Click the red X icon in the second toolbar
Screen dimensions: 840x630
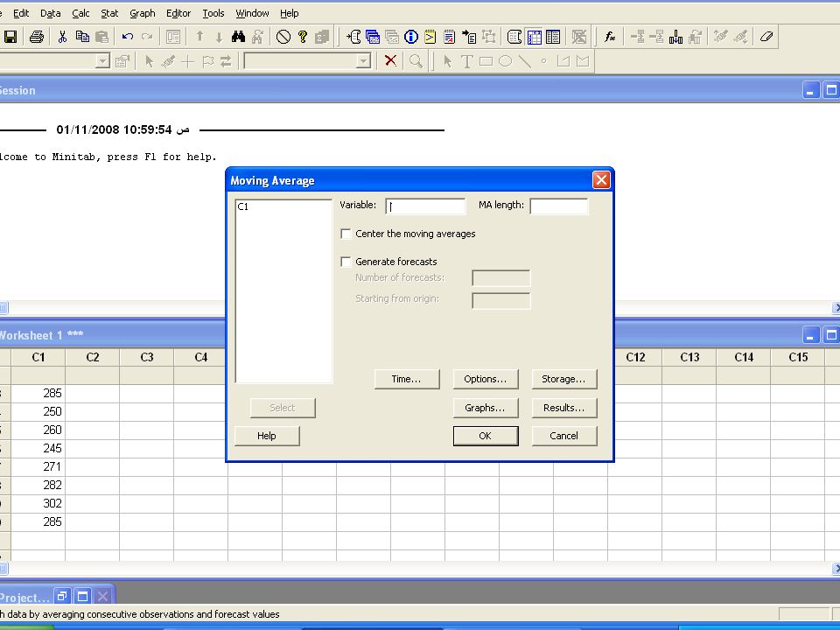pos(390,61)
